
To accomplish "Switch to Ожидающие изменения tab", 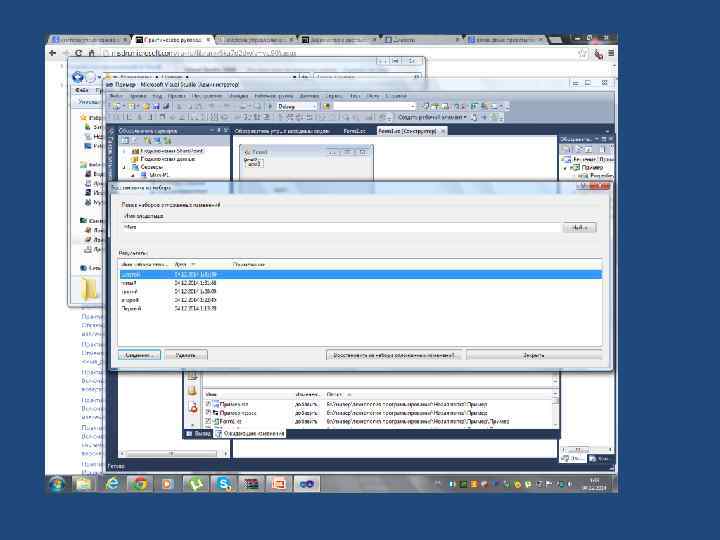I will [x=250, y=433].
